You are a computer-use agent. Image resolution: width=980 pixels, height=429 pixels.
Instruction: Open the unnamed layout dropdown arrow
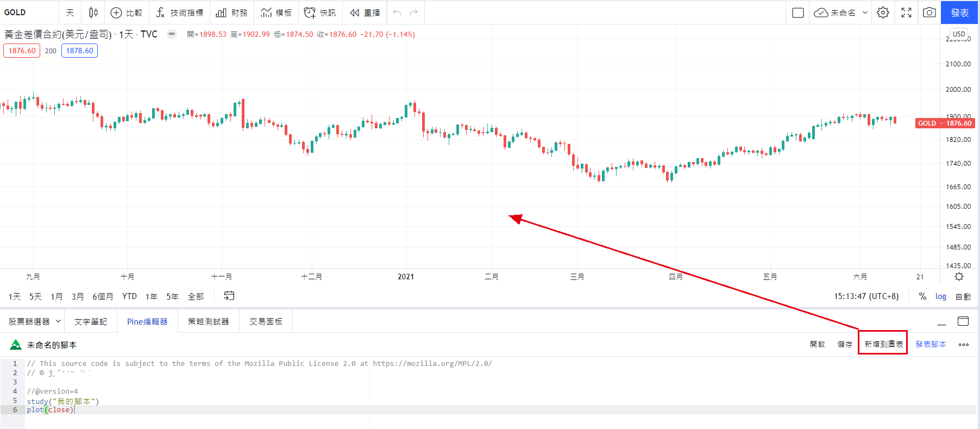(865, 13)
